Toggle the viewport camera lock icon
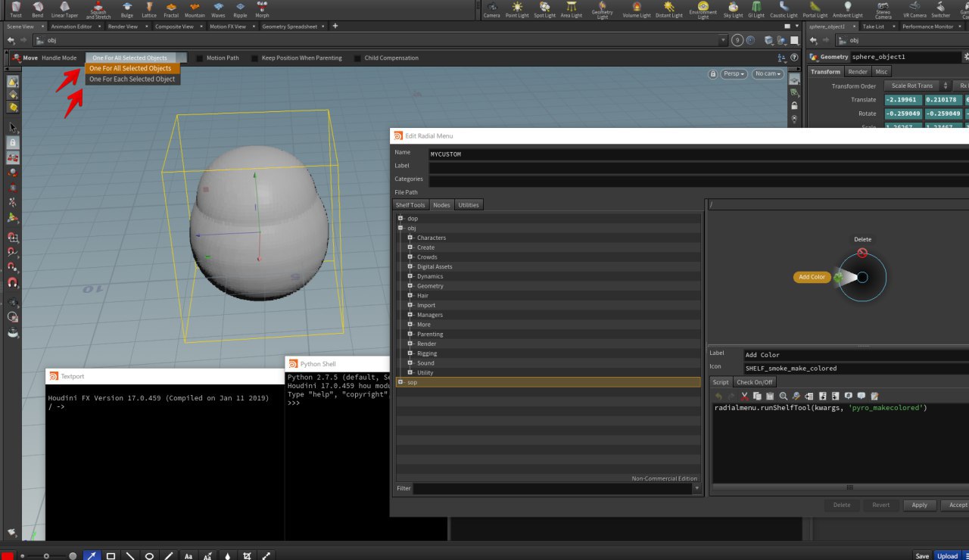The height and width of the screenshot is (560, 969). [x=712, y=73]
